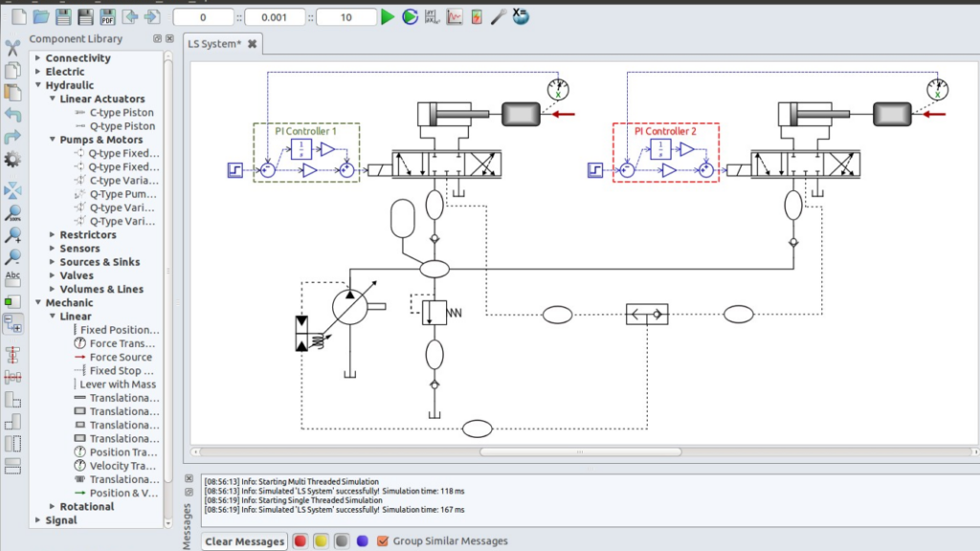Click the time step field showing 0.001
This screenshot has height=551, width=980.
275,17
